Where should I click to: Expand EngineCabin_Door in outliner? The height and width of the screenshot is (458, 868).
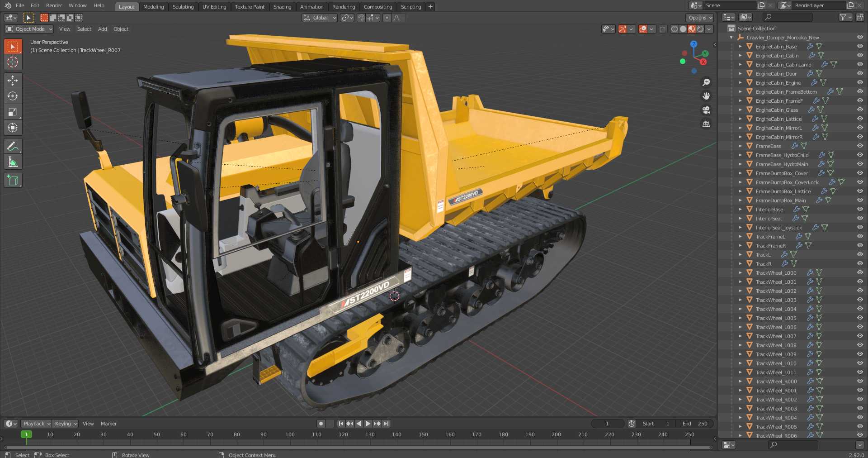pos(740,74)
